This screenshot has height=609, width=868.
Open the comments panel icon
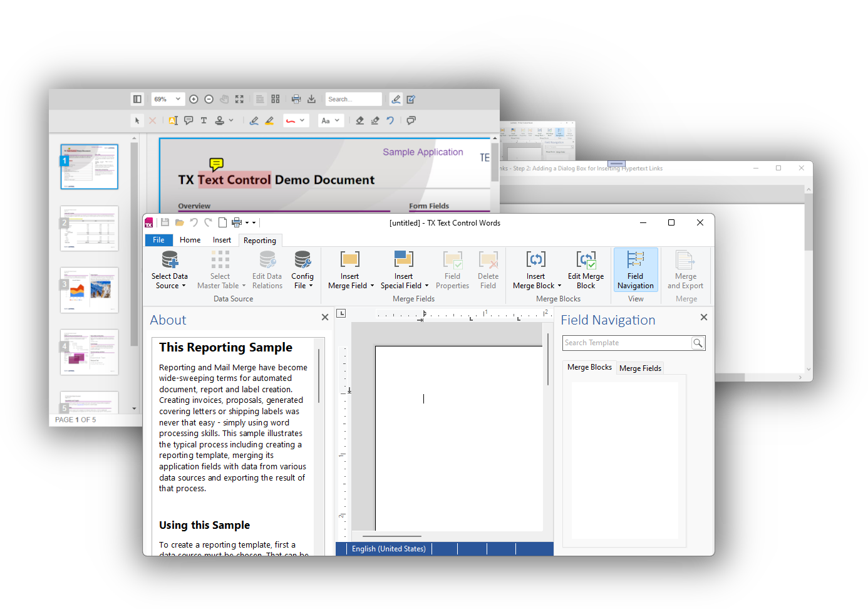coord(411,120)
